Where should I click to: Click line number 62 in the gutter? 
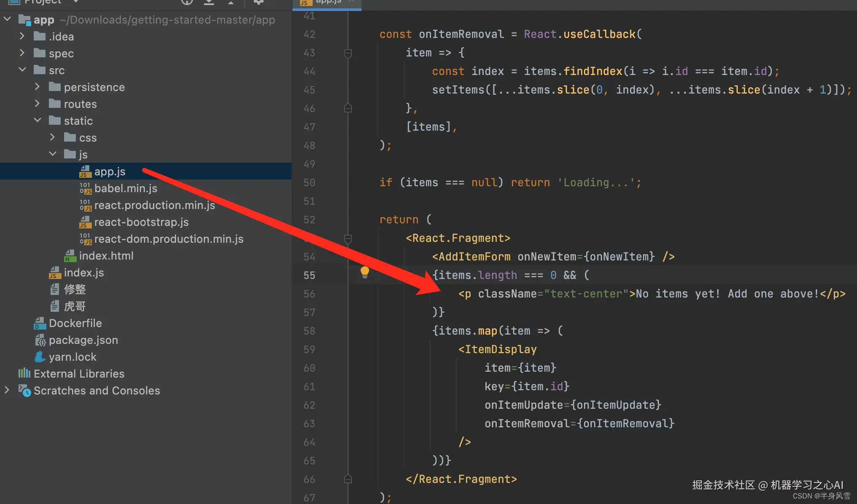(309, 405)
